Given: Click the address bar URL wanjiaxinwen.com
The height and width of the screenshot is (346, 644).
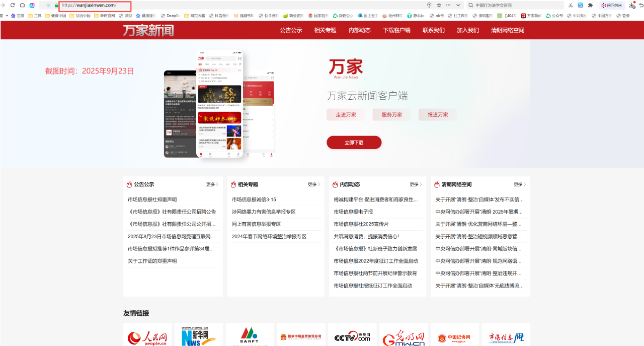Looking at the screenshot, I should point(89,5).
